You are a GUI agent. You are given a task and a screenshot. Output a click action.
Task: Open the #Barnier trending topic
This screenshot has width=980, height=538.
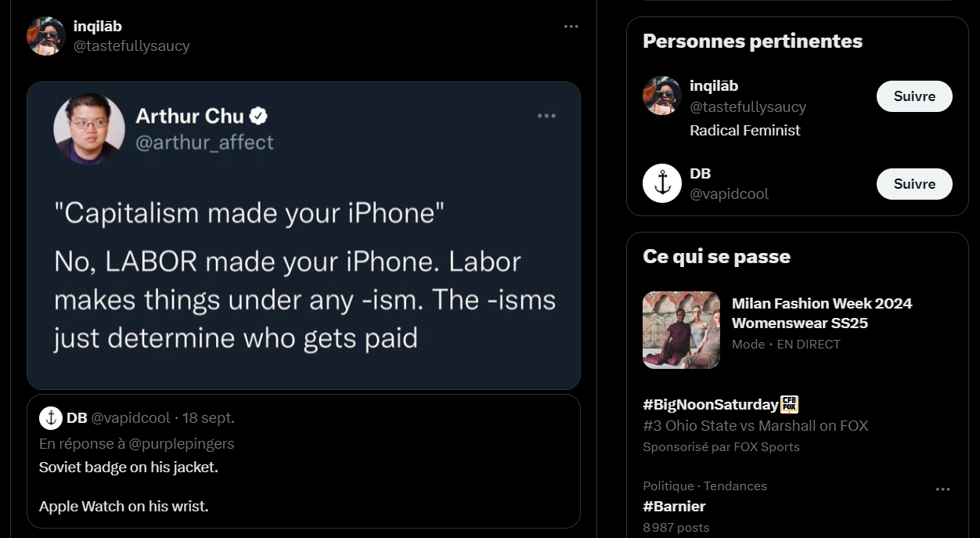674,507
